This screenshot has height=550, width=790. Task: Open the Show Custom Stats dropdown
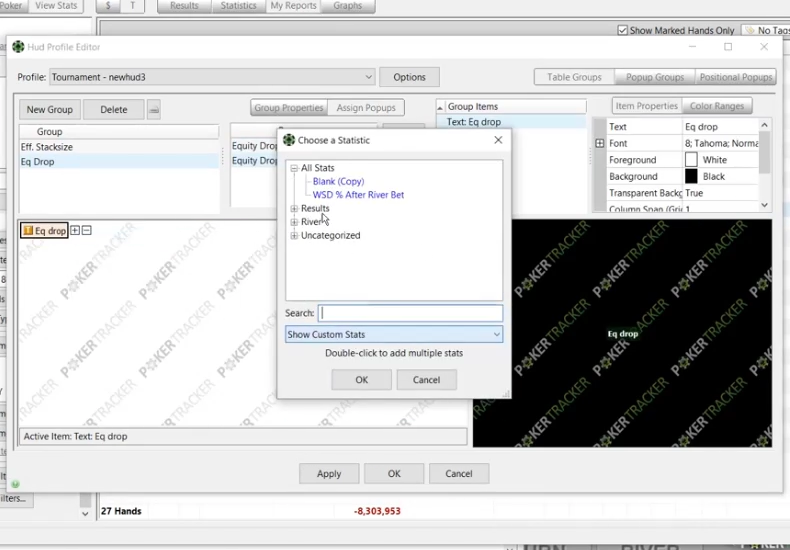pyautogui.click(x=393, y=334)
